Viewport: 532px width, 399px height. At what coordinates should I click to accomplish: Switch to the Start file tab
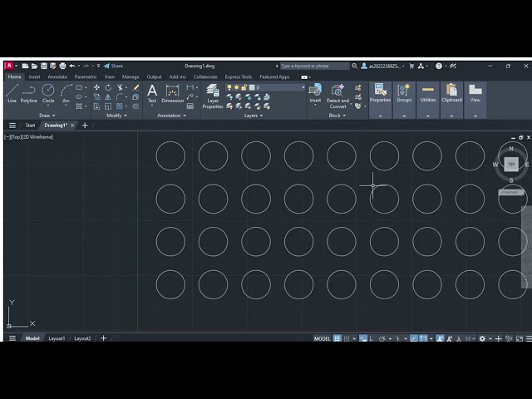(x=30, y=126)
